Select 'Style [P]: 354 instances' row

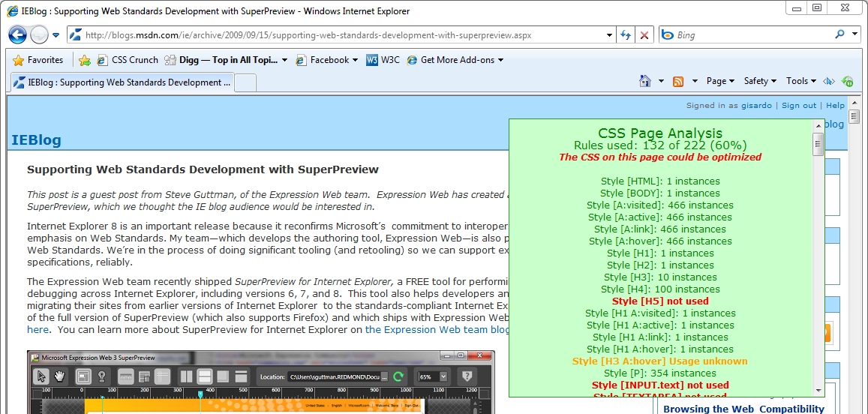660,373
